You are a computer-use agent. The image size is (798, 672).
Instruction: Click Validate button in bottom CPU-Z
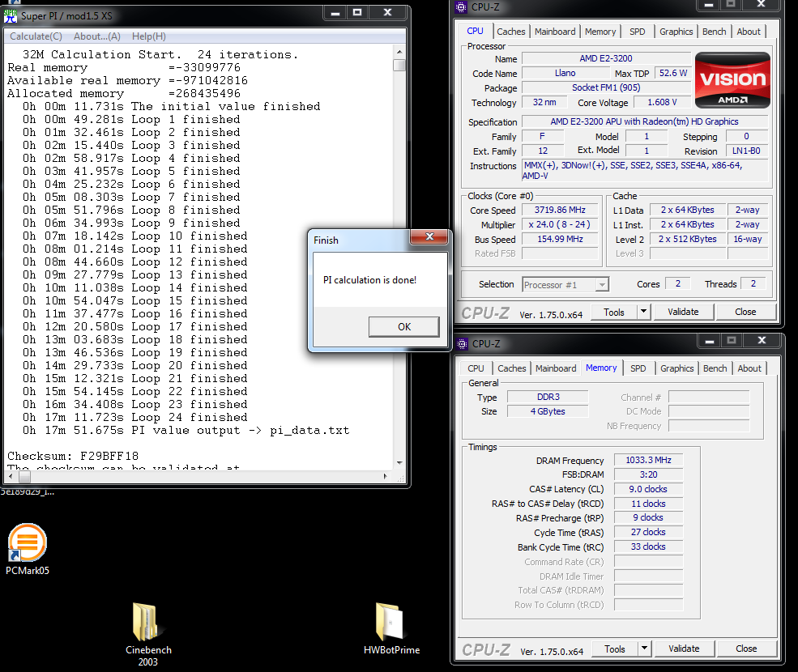point(684,649)
